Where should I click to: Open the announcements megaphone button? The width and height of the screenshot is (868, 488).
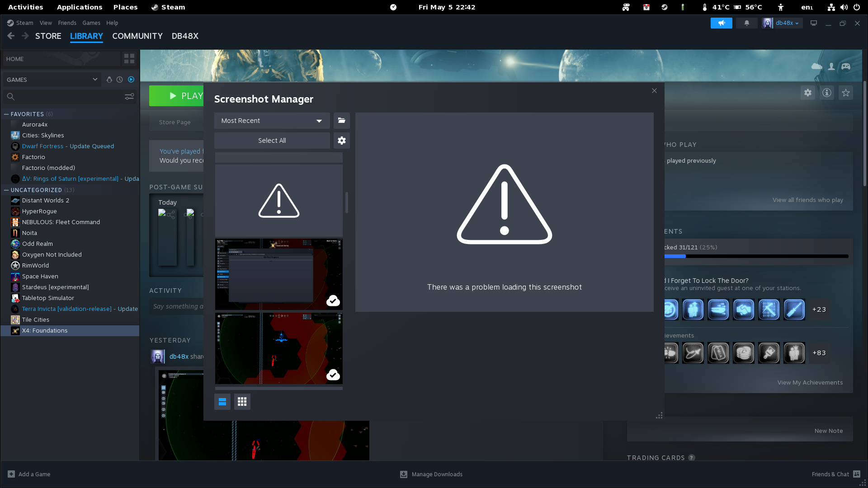(722, 23)
